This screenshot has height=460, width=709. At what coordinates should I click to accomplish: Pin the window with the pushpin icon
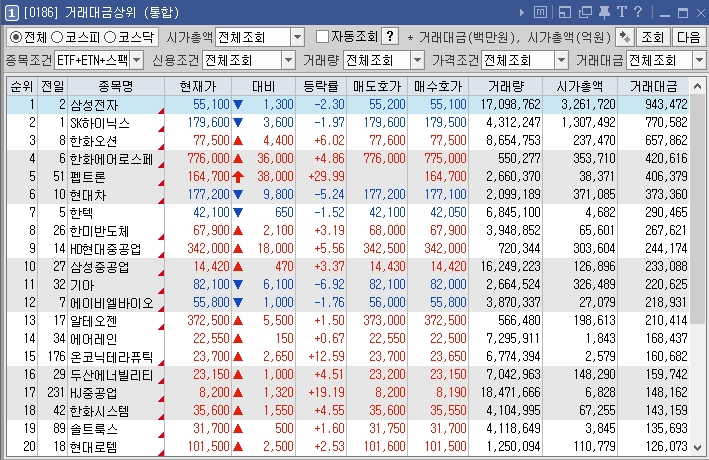(605, 12)
